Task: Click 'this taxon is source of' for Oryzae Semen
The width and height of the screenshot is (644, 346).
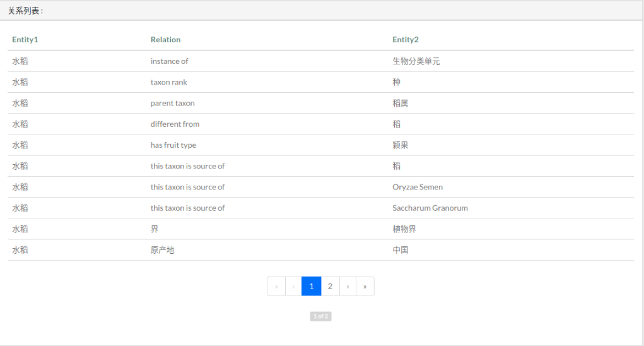Action: pyautogui.click(x=188, y=187)
